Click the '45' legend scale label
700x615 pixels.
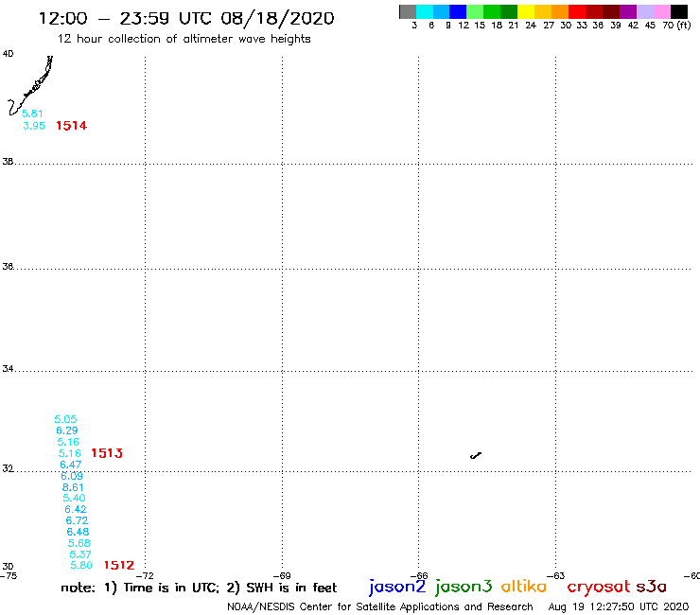[x=650, y=26]
